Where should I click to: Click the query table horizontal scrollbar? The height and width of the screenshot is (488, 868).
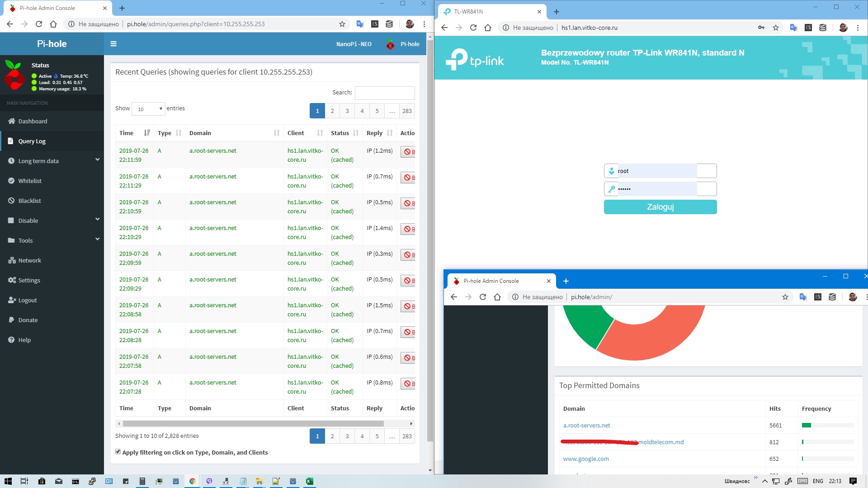(x=253, y=423)
